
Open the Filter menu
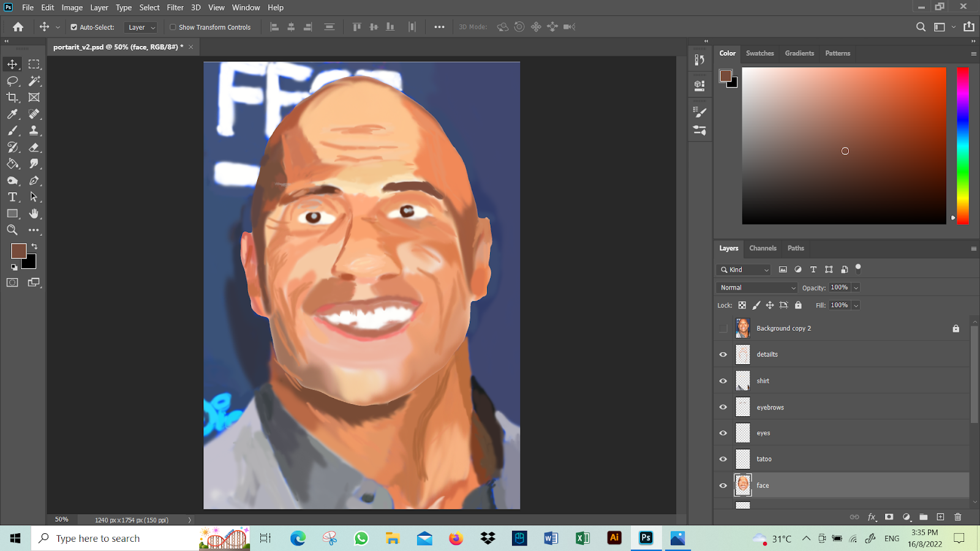(175, 7)
